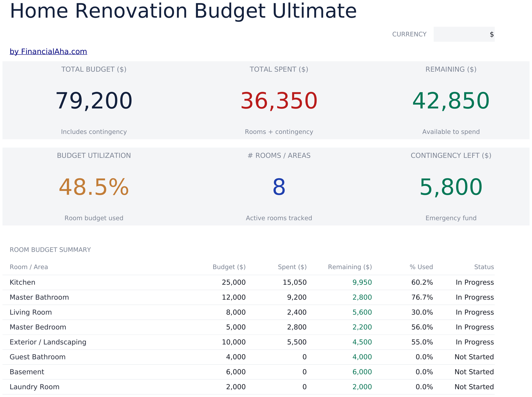This screenshot has height=397, width=532.
Task: Click the Includes contingency note
Action: pyautogui.click(x=94, y=132)
